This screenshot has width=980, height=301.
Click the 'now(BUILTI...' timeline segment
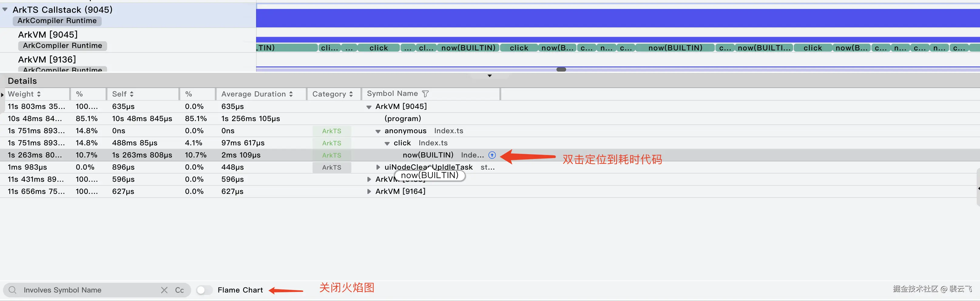(764, 48)
